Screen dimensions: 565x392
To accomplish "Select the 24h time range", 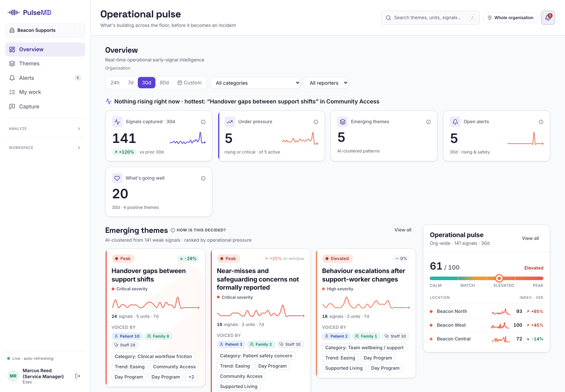I will (115, 83).
